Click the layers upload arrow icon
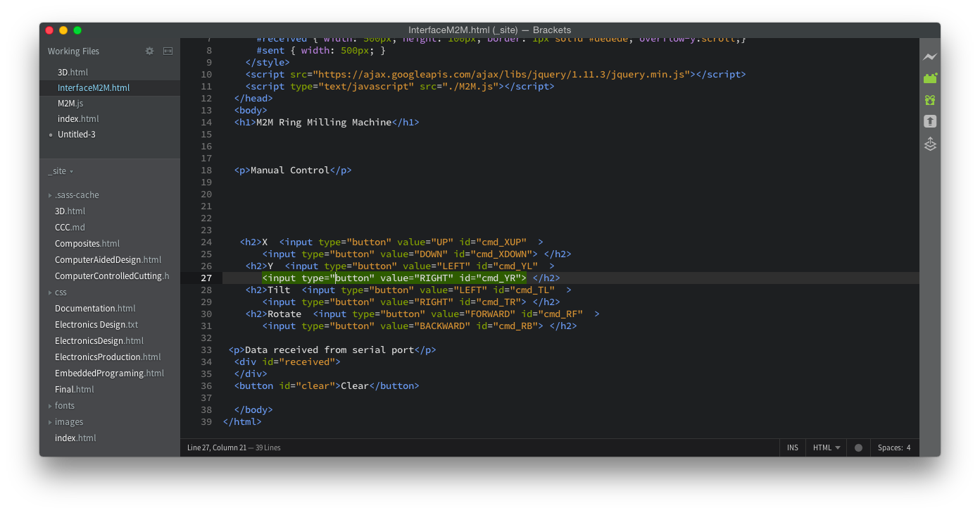Viewport: 980px width, 513px height. point(930,144)
